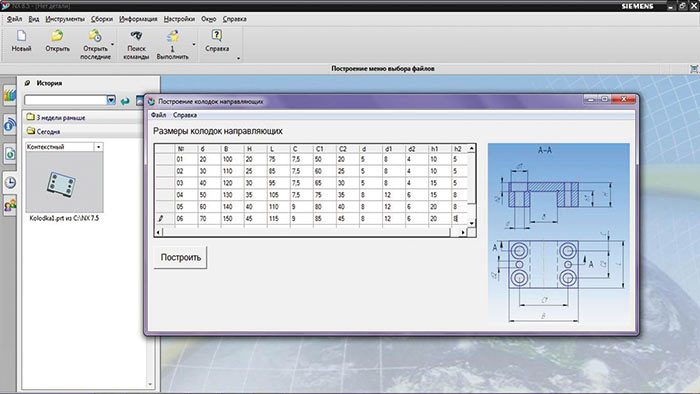The height and width of the screenshot is (394, 700).
Task: Click the Построить button
Action: [180, 257]
